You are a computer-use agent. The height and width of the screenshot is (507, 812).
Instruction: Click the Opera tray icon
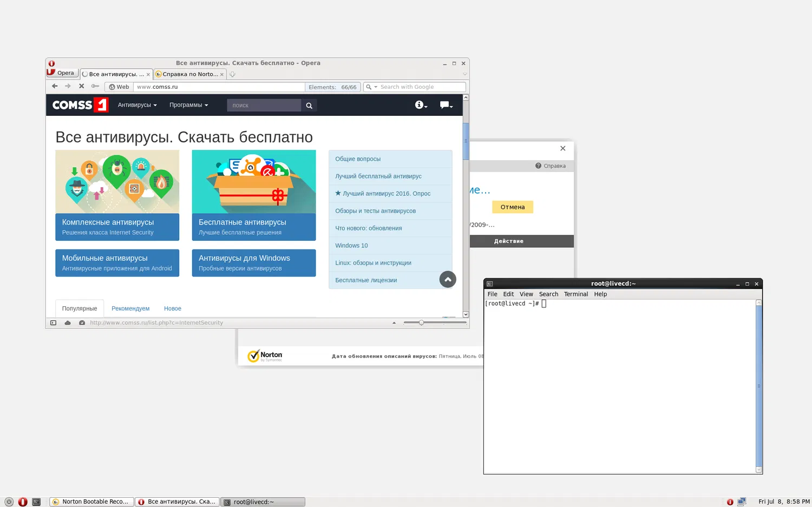(x=730, y=502)
